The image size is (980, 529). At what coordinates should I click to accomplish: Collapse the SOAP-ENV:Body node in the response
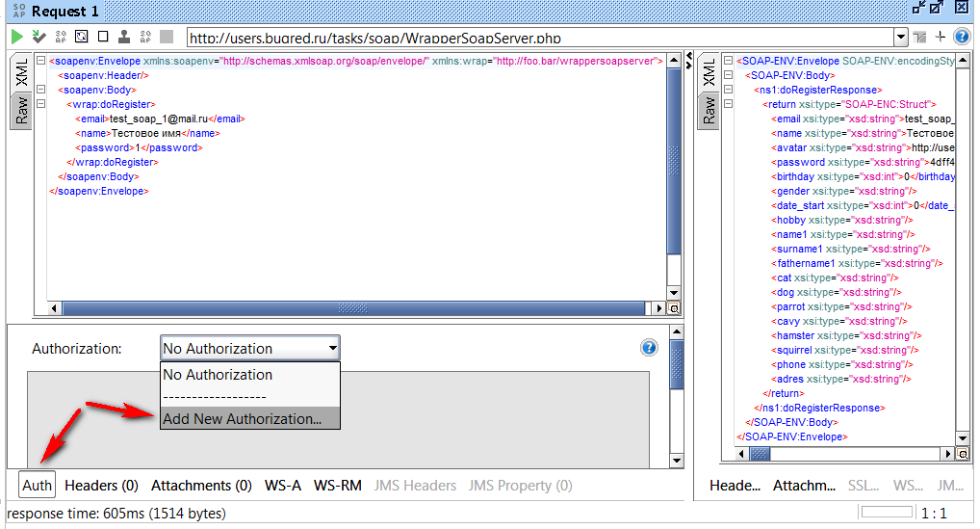coord(728,75)
